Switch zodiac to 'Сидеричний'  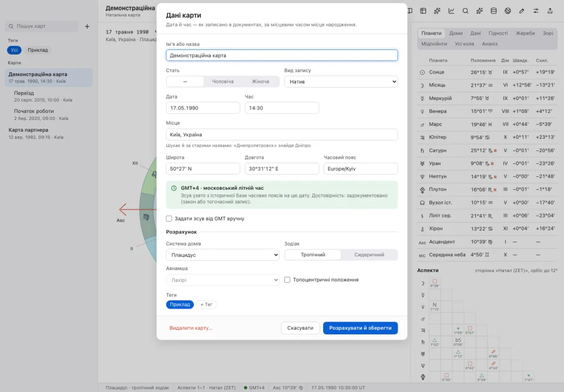tap(369, 254)
